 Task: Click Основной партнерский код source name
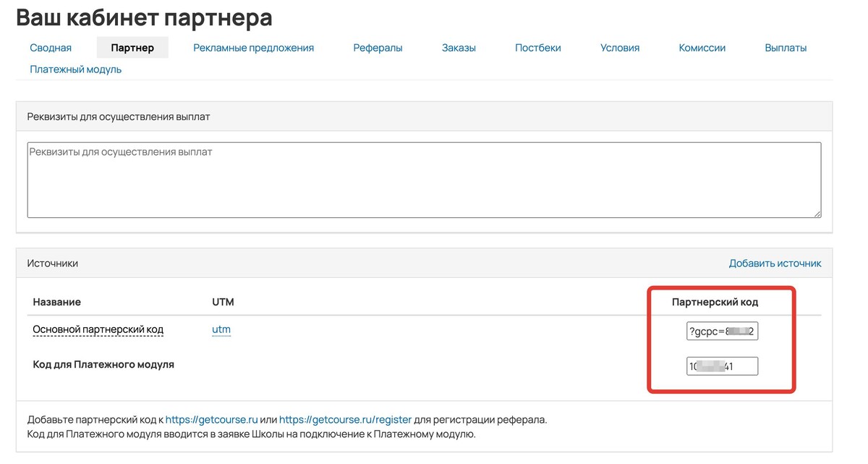[98, 329]
